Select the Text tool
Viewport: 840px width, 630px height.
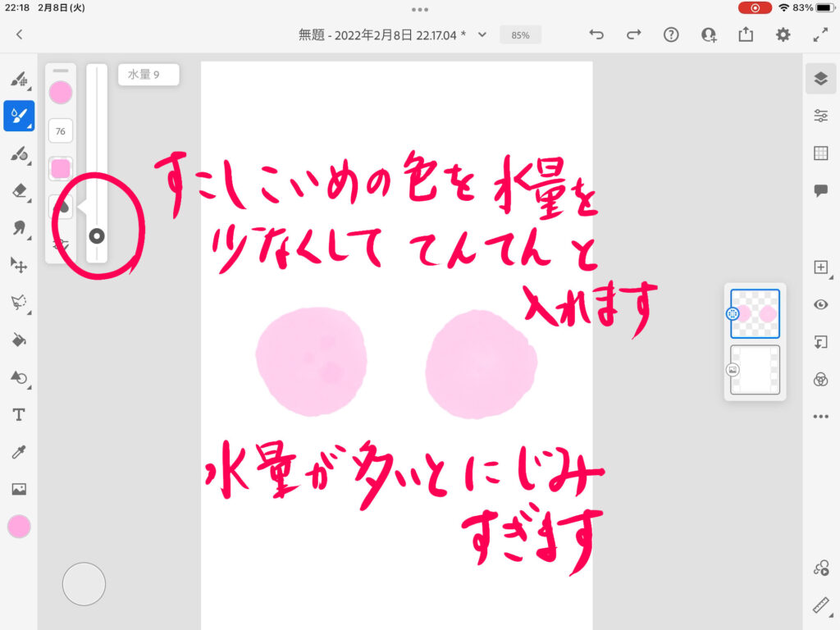(x=18, y=414)
